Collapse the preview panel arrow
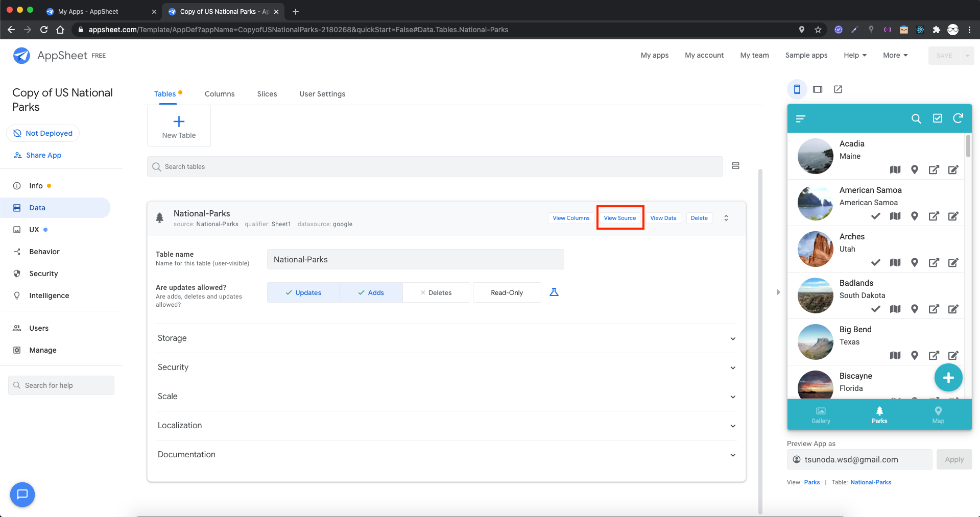The image size is (980, 517). pos(778,292)
